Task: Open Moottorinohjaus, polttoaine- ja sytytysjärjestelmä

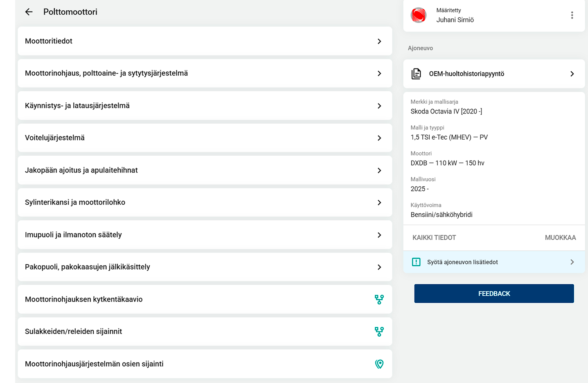Action: point(205,73)
